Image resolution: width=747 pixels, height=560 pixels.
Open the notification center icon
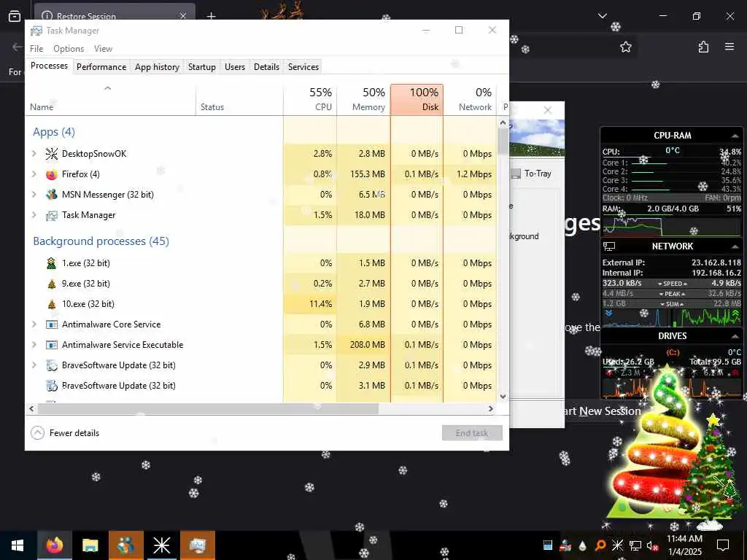point(723,545)
